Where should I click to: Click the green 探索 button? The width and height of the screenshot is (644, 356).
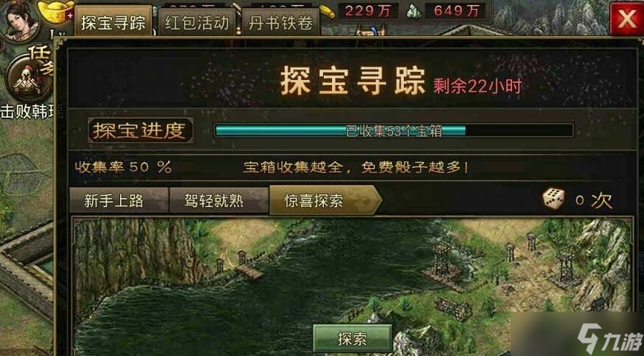[x=352, y=339]
